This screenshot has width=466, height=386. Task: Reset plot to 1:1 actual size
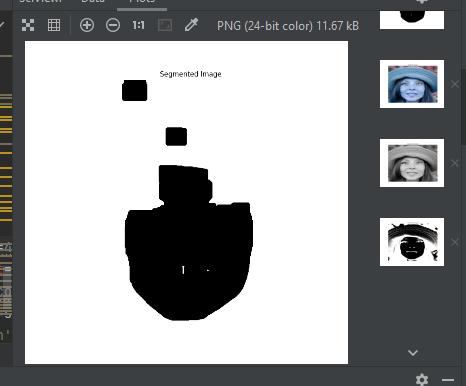coord(138,25)
